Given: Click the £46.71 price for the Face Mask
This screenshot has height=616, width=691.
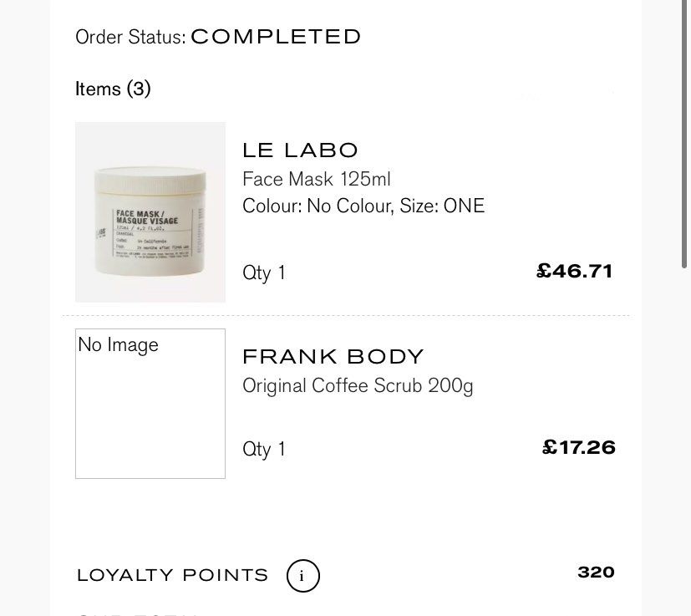Looking at the screenshot, I should (x=574, y=271).
